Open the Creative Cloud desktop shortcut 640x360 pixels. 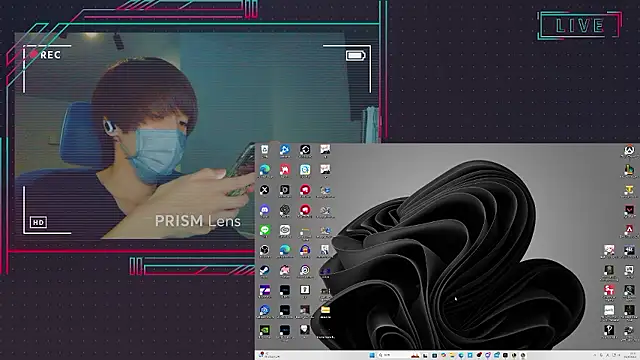(285, 231)
